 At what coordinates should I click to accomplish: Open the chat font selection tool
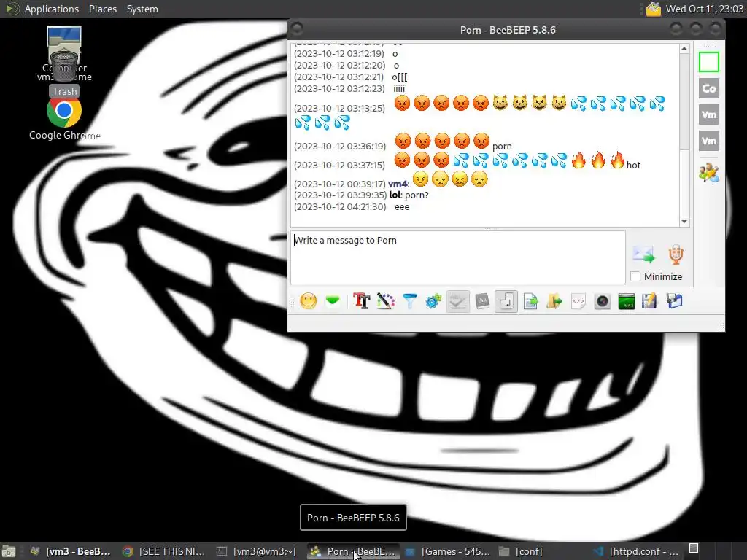tap(362, 301)
